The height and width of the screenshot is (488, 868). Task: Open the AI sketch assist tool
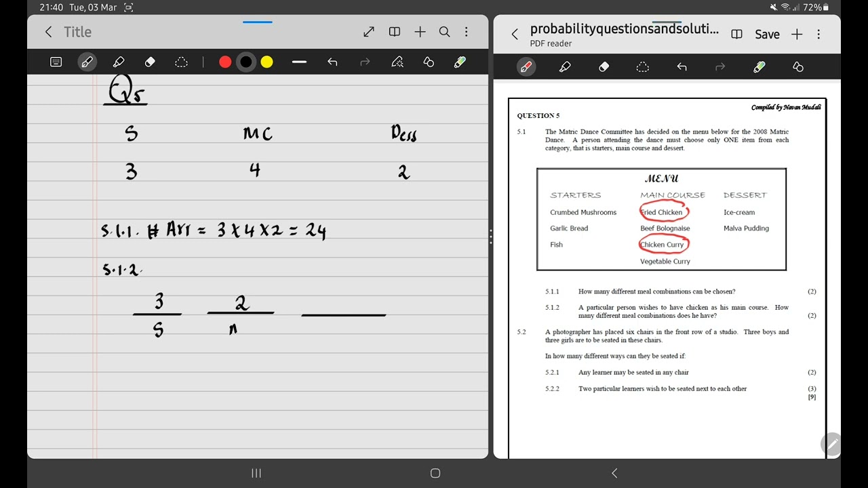pyautogui.click(x=397, y=62)
